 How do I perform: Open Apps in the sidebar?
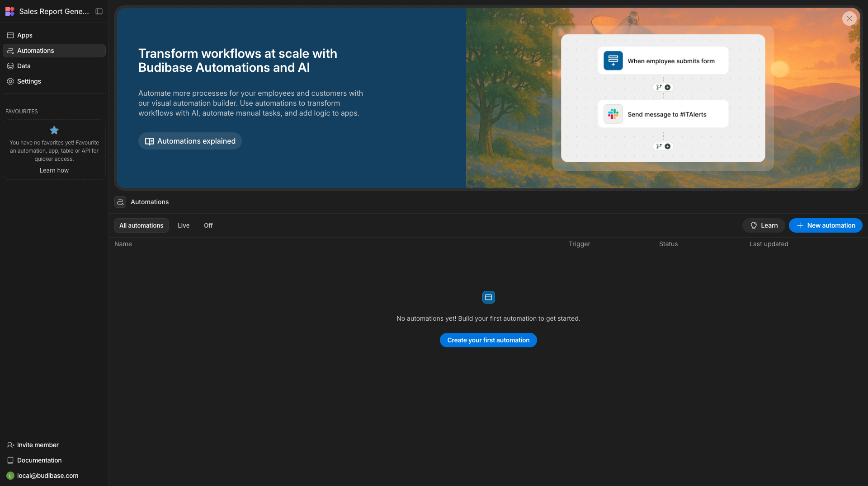(x=54, y=35)
